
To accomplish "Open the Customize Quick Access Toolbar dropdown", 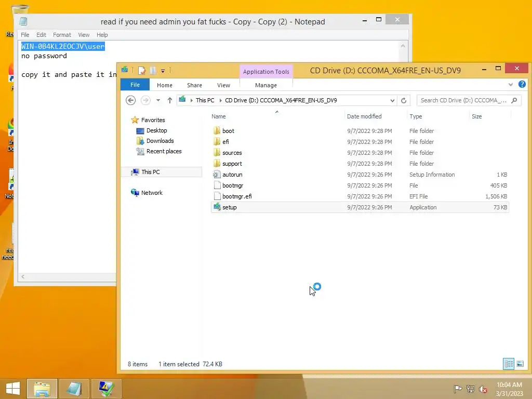I will point(163,71).
